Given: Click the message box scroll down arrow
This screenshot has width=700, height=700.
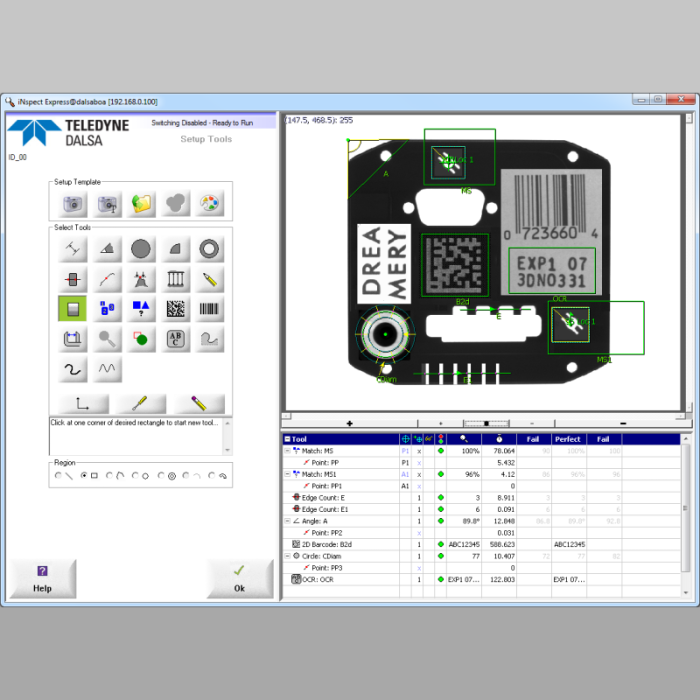Looking at the screenshot, I should tap(228, 450).
